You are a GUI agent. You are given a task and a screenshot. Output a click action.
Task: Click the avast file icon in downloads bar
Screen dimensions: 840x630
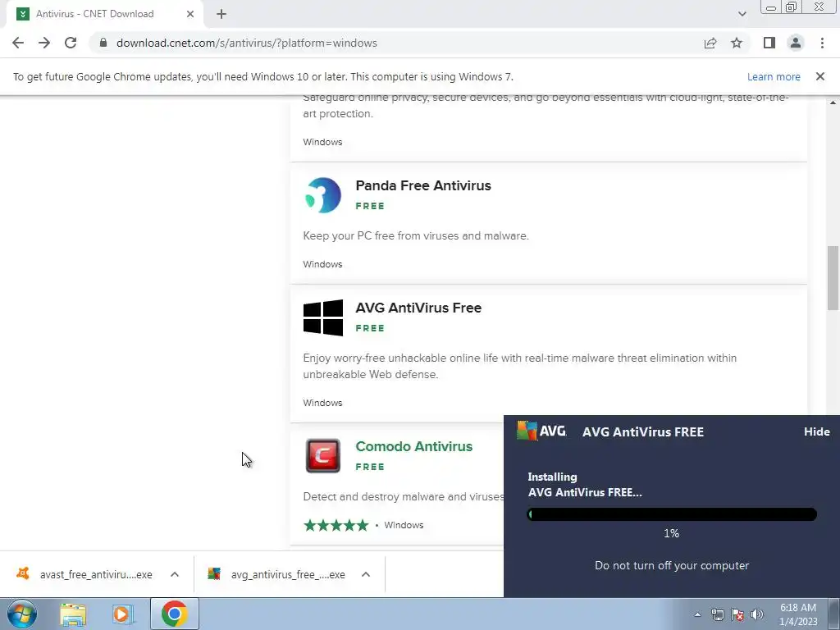coord(22,573)
